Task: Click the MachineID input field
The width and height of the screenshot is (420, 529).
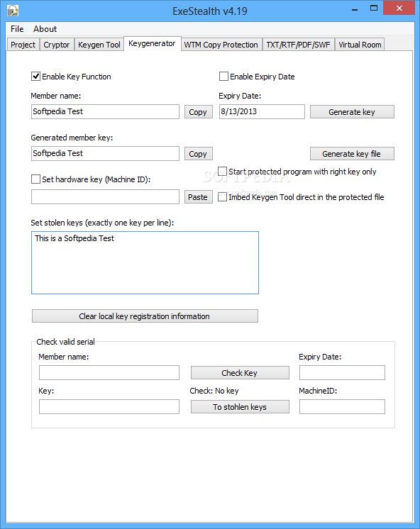Action: tap(342, 407)
